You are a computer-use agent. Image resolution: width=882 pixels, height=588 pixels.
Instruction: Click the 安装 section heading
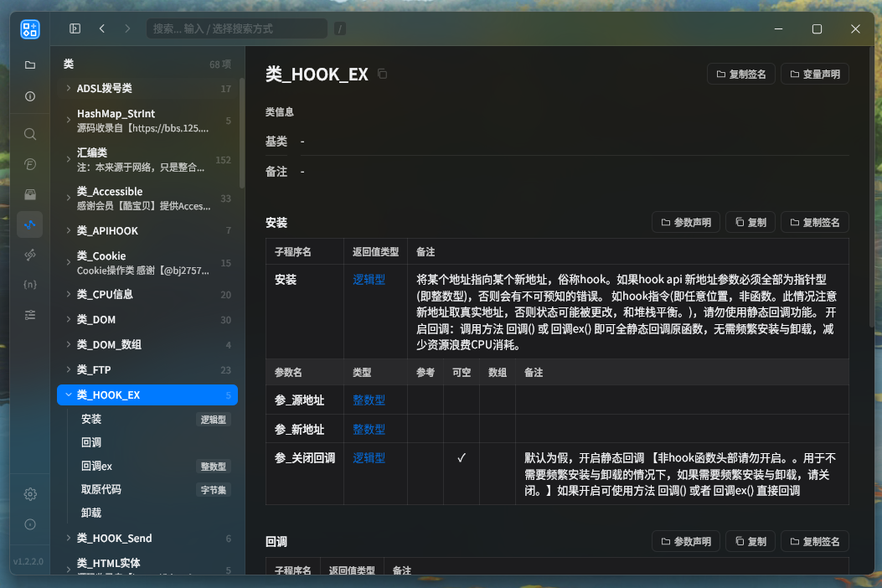tap(276, 223)
